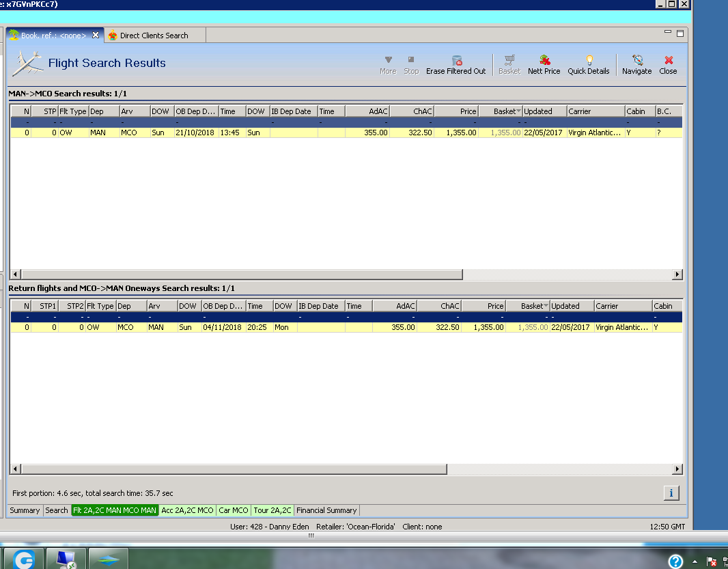Open the Search bottom tab

57,510
